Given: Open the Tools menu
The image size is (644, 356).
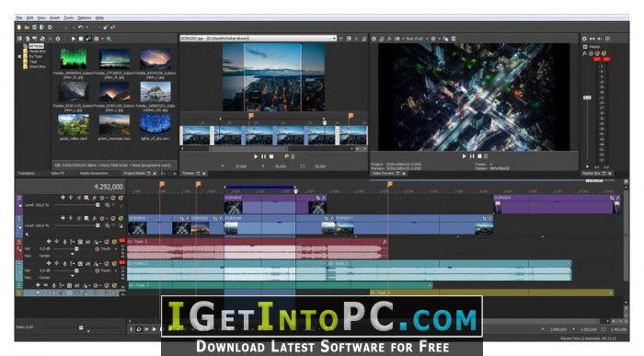Looking at the screenshot, I should click(x=69, y=18).
